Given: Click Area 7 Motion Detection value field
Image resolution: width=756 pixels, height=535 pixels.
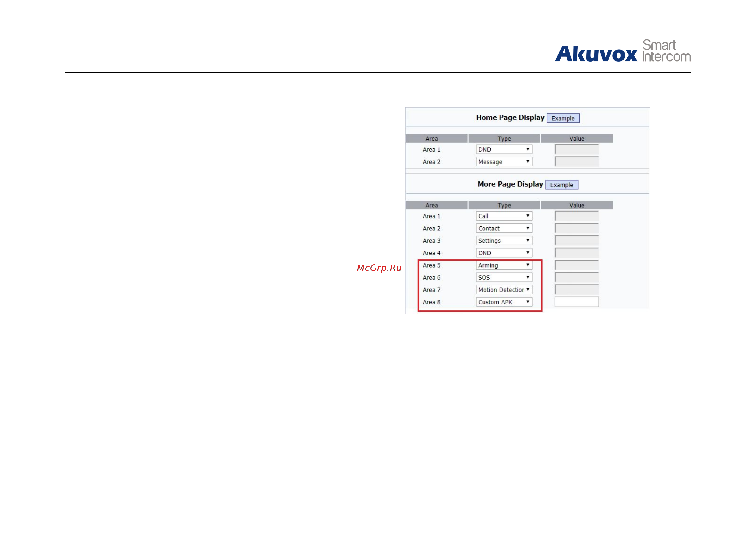Looking at the screenshot, I should [x=577, y=290].
